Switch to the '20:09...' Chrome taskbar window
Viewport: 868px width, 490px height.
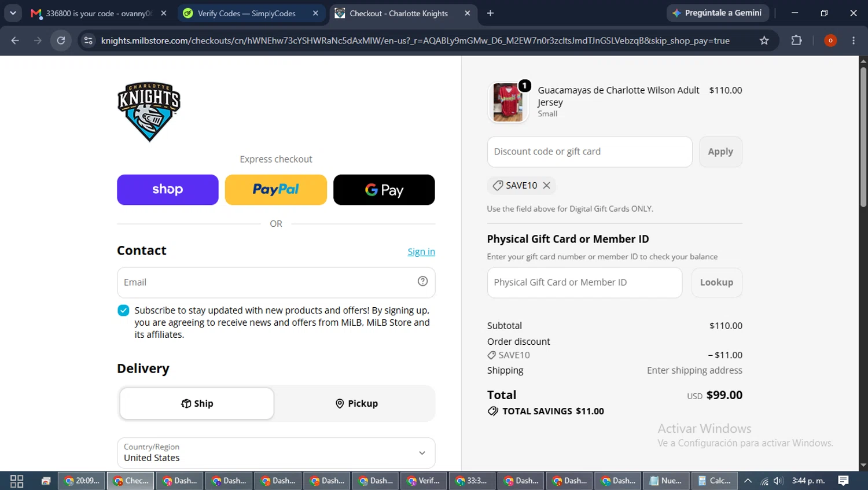click(82, 481)
